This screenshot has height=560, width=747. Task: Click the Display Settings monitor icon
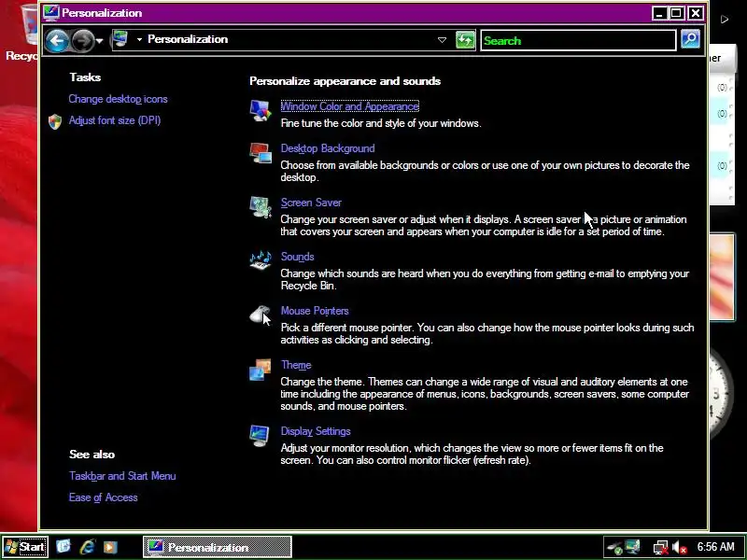(260, 435)
